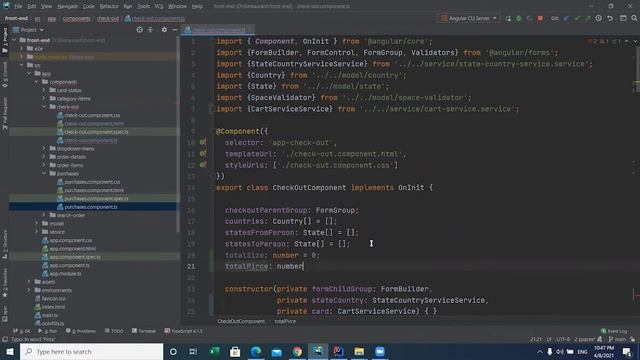Click the Git branch 'main' status widget
640x360 pixels.
coord(617,339)
